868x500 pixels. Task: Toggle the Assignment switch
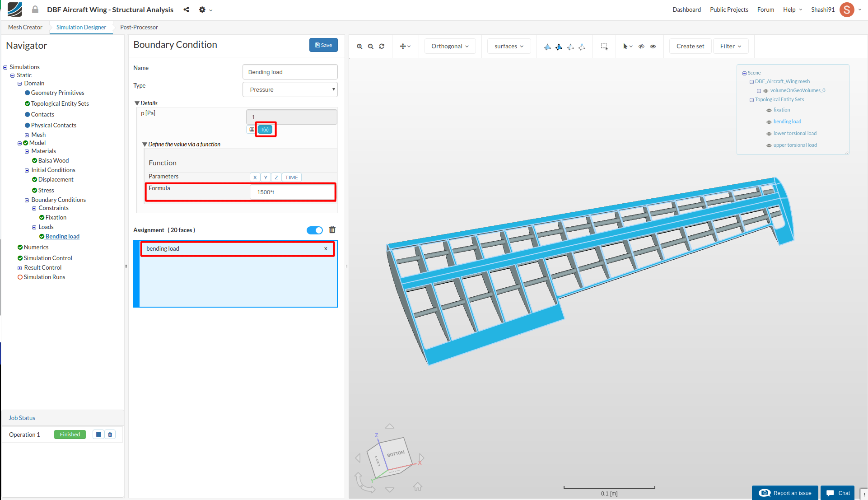[x=315, y=230]
